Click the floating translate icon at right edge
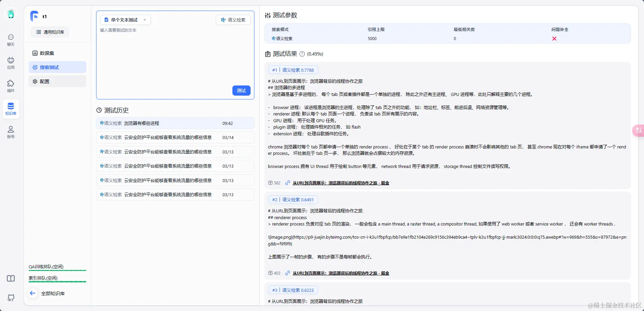 (639, 130)
